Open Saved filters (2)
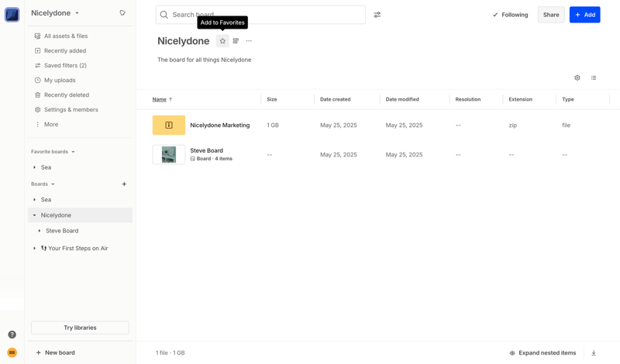620x364 pixels. click(65, 65)
